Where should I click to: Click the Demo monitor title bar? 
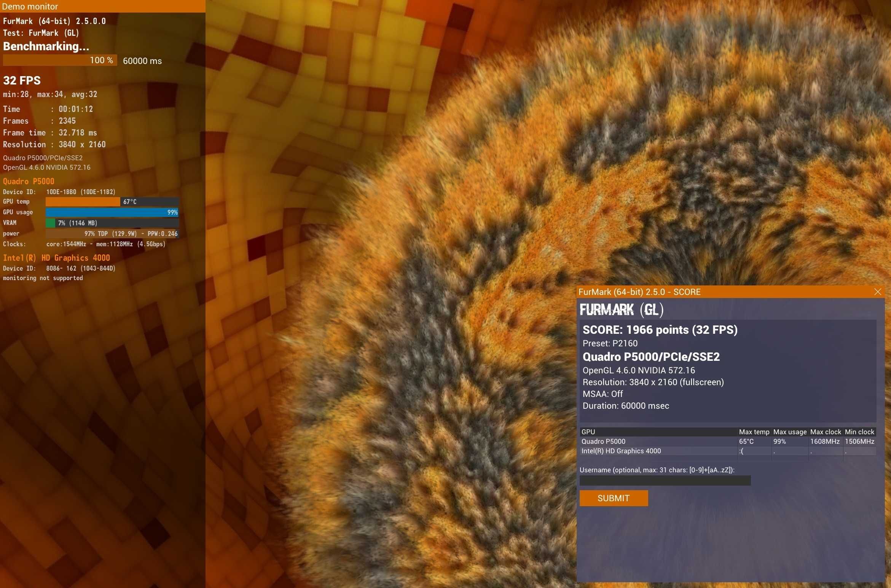point(103,6)
